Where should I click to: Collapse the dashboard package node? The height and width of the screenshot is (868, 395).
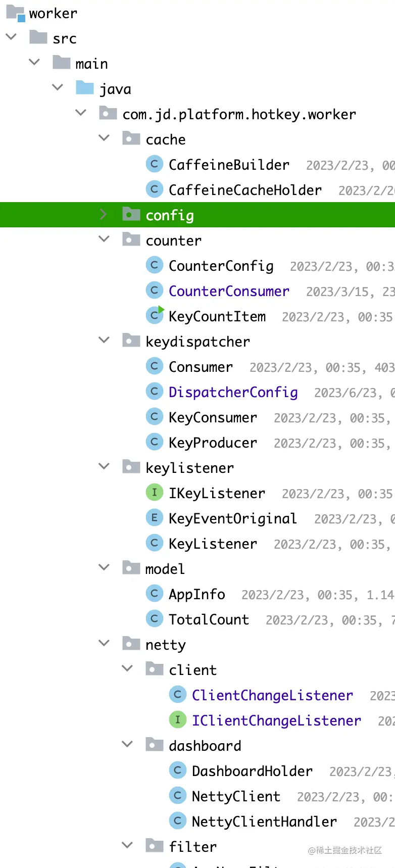(x=127, y=744)
